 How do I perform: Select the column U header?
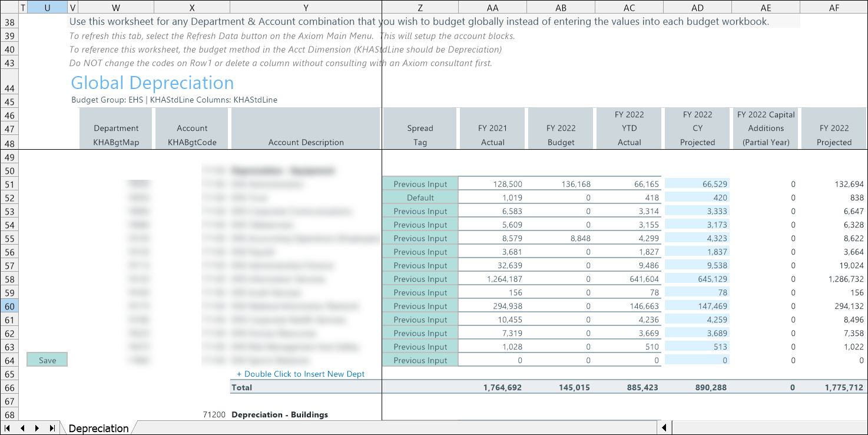(x=47, y=8)
